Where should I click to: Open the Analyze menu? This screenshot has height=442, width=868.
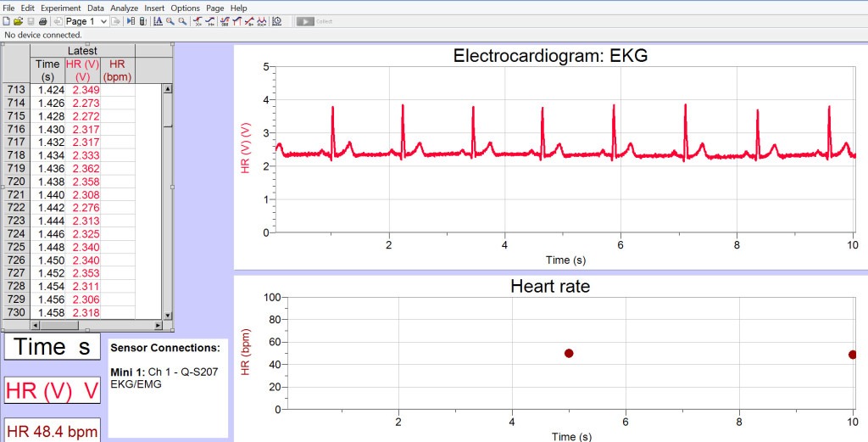pos(124,8)
